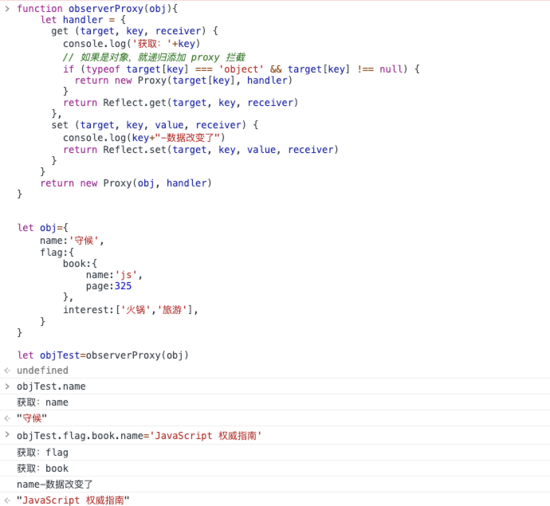Click the 'function observerProxy(obj){' line
Image resolution: width=550 pixels, height=506 pixels.
(x=97, y=9)
